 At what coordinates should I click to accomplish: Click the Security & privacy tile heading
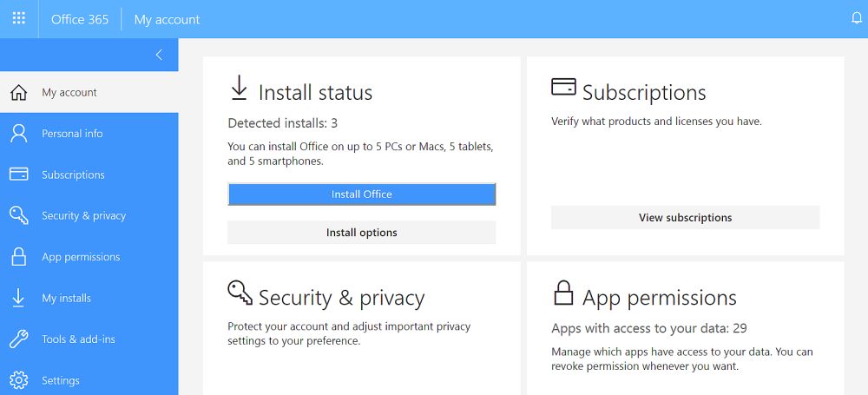point(341,298)
